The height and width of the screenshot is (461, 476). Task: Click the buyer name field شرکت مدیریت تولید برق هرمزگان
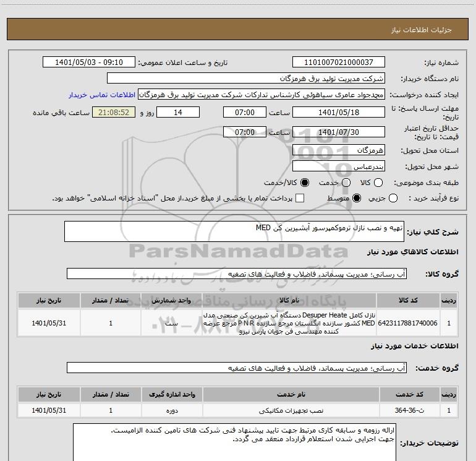coord(246,79)
